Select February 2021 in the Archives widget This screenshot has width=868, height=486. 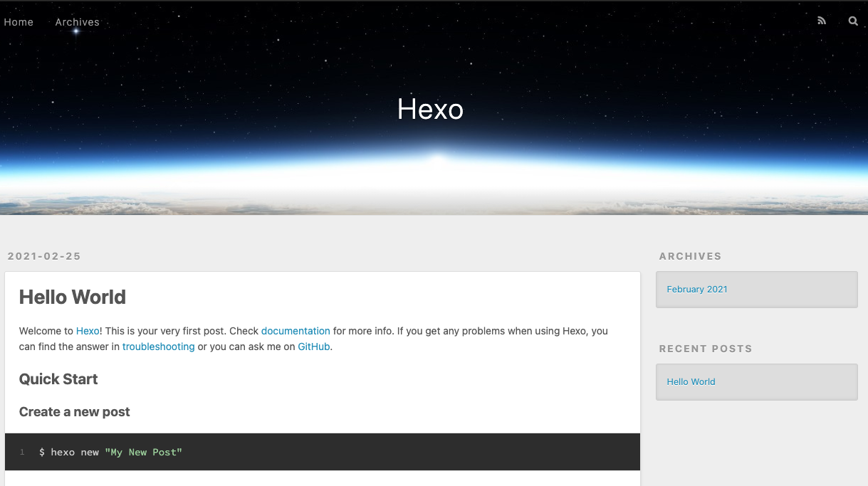pos(697,289)
